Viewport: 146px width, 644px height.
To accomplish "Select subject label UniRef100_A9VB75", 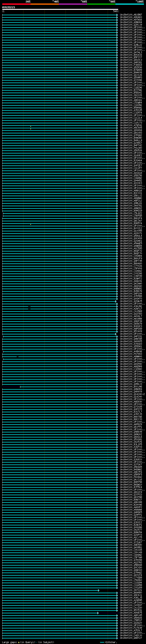I will [x=131, y=613].
